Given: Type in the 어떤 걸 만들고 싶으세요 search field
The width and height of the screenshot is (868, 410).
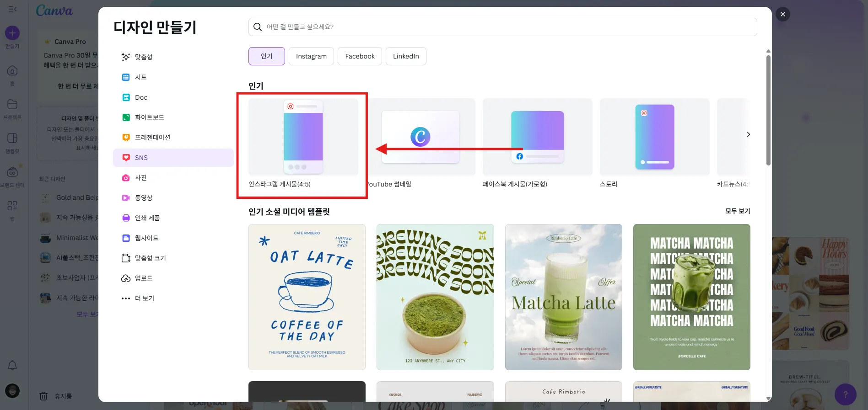Looking at the screenshot, I should [x=502, y=27].
